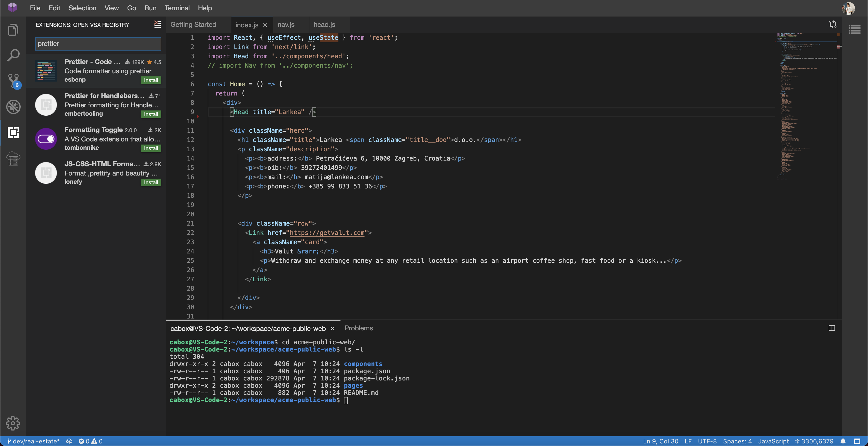Select the index.js editor tab
The height and width of the screenshot is (446, 868).
point(247,25)
